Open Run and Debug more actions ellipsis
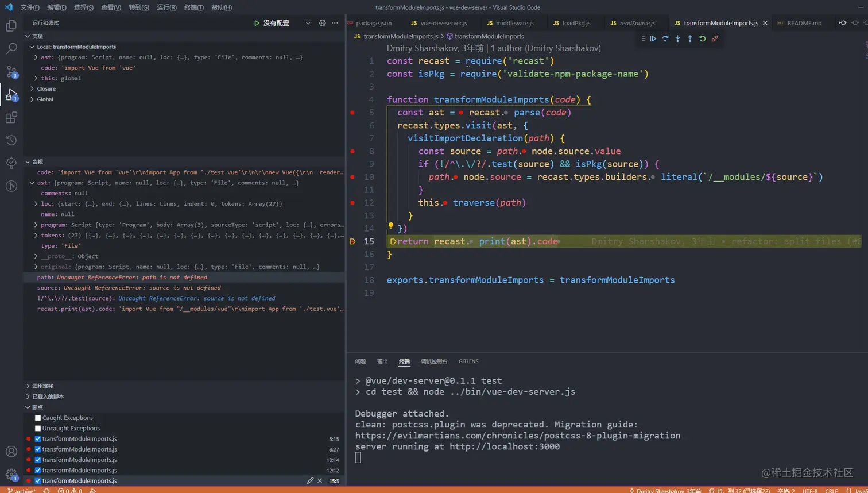The width and height of the screenshot is (868, 493). click(x=335, y=23)
